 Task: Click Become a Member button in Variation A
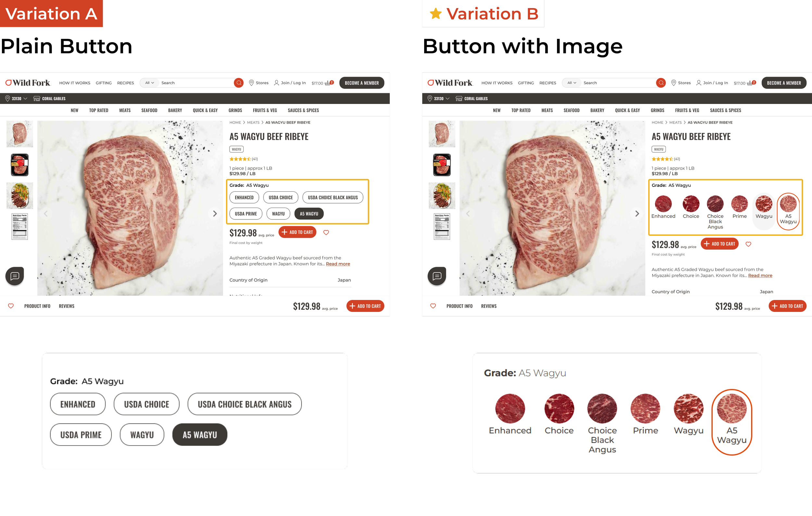tap(362, 83)
